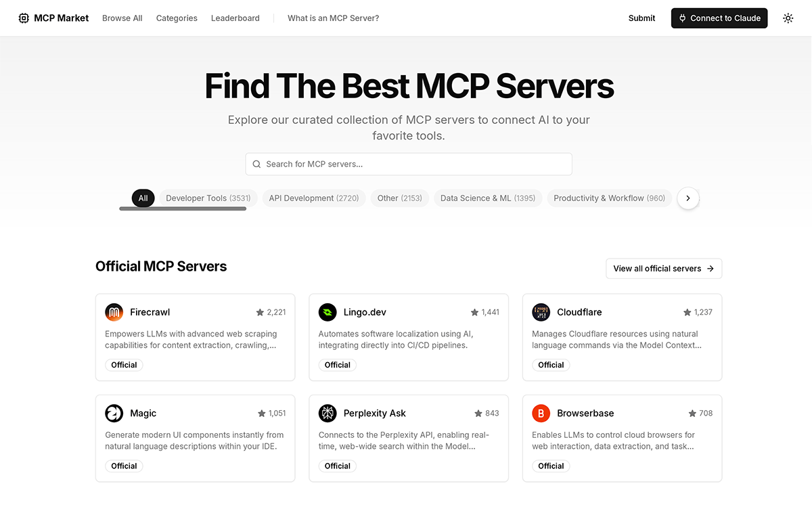The image size is (812, 511).
Task: Open the Browserbase server icon
Action: (541, 413)
